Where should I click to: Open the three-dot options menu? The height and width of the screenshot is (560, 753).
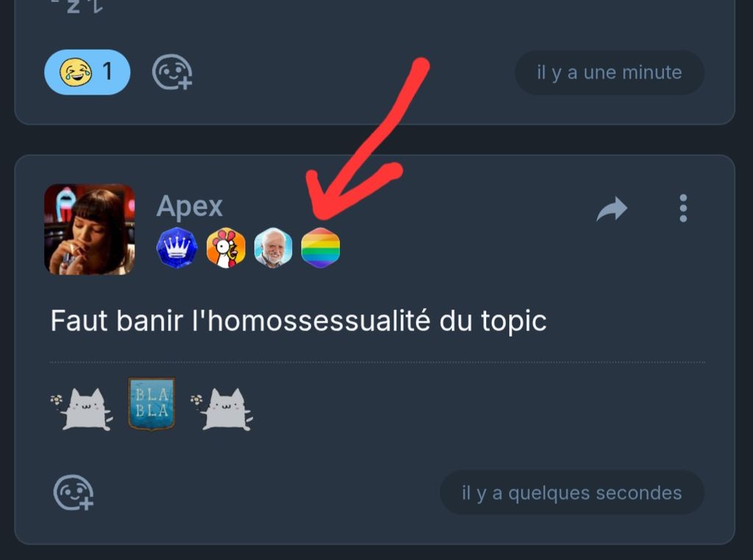[x=683, y=208]
